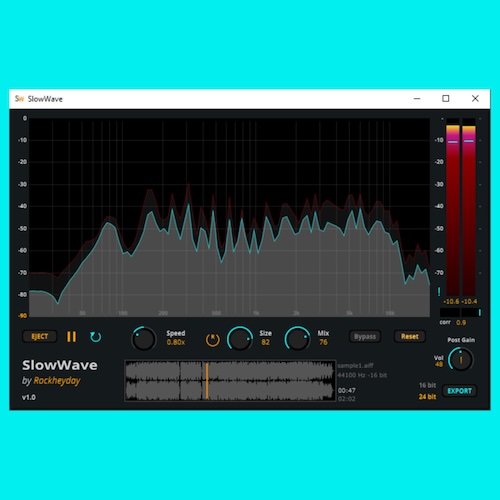Image resolution: width=500 pixels, height=500 pixels.
Task: Click the corr value 0.9
Action: click(x=461, y=322)
